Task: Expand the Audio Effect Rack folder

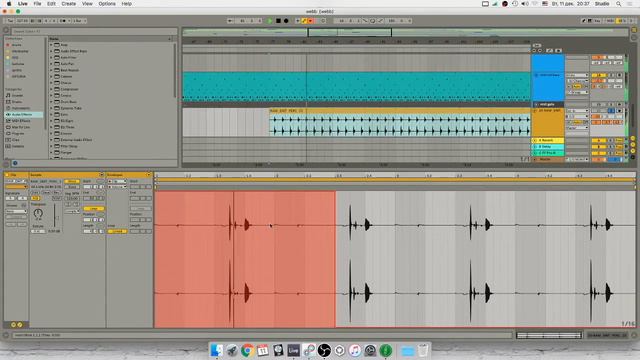Action: [x=51, y=51]
